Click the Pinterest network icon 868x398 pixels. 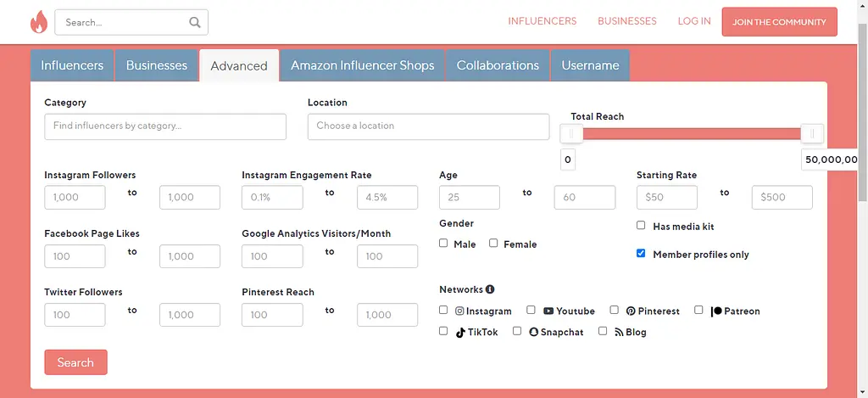click(x=631, y=311)
